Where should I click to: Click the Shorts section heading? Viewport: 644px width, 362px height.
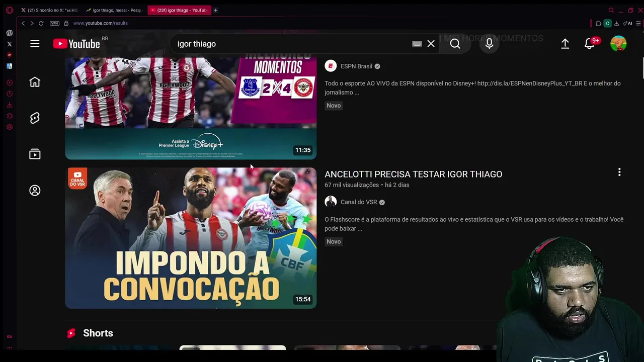click(98, 333)
